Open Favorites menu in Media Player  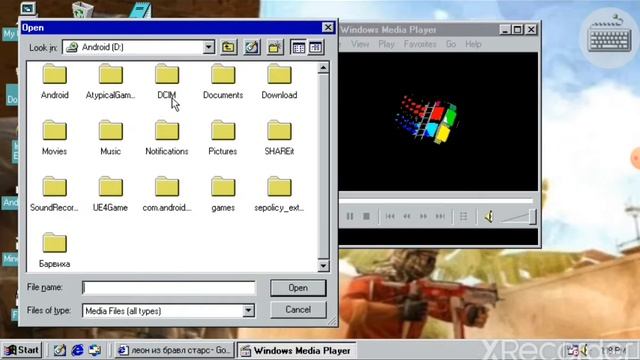pos(420,44)
